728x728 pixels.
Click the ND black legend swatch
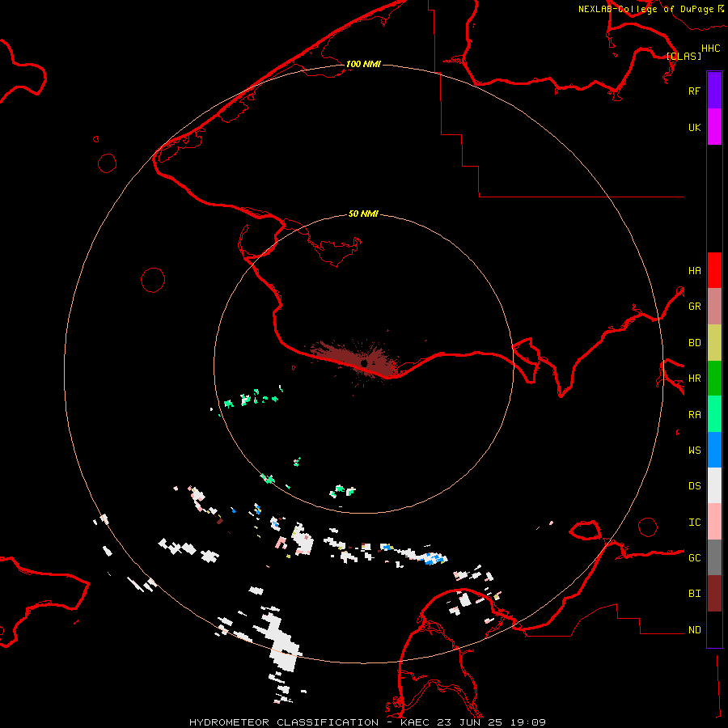tap(714, 629)
